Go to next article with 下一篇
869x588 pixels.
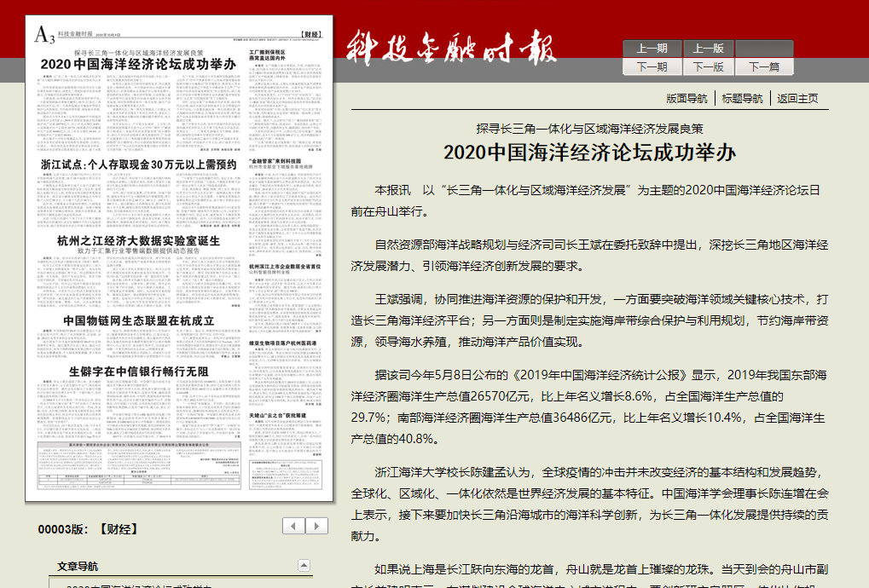pos(764,67)
